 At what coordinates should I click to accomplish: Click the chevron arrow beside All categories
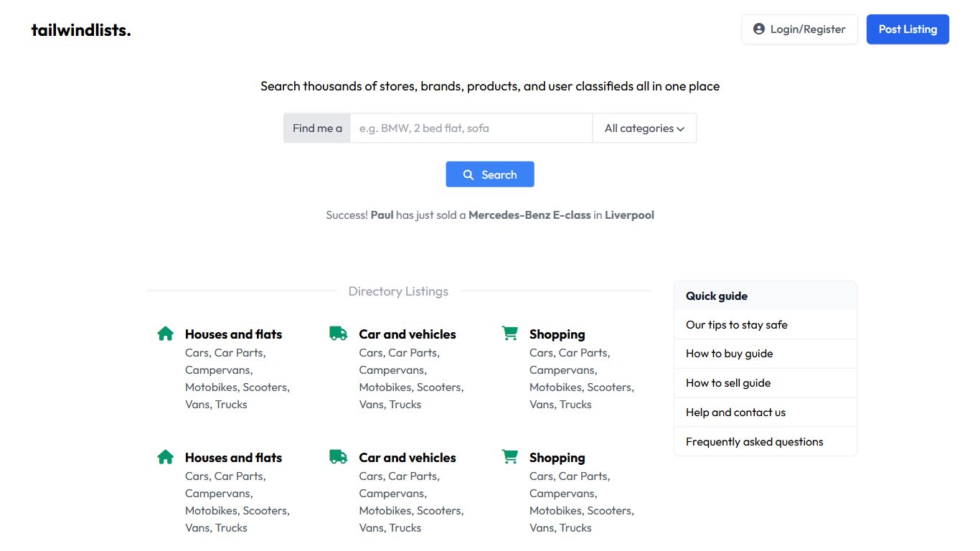click(x=680, y=129)
